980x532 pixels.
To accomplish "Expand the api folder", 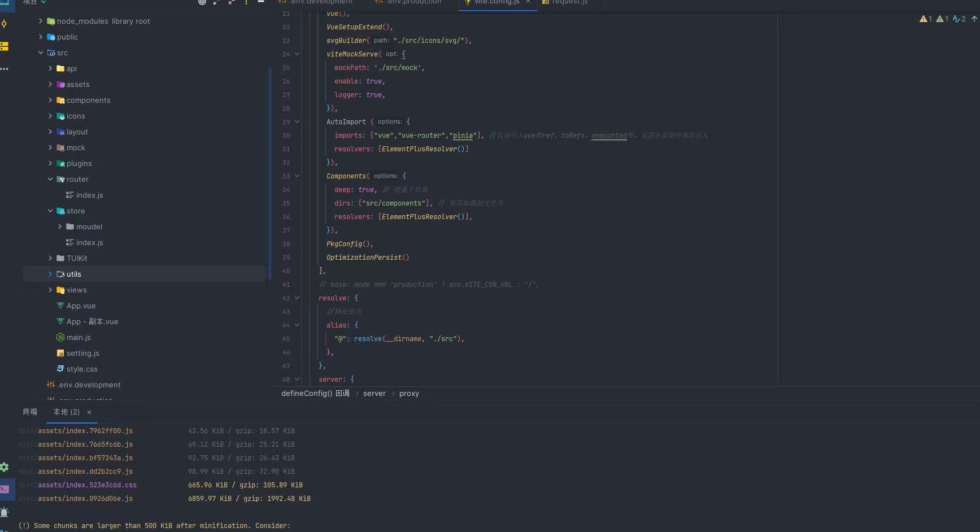I will [50, 68].
